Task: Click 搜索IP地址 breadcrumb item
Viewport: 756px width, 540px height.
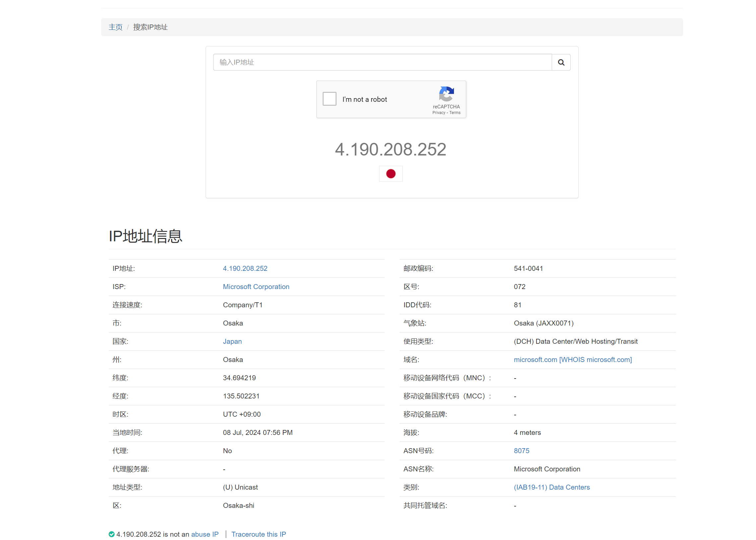Action: pyautogui.click(x=150, y=27)
